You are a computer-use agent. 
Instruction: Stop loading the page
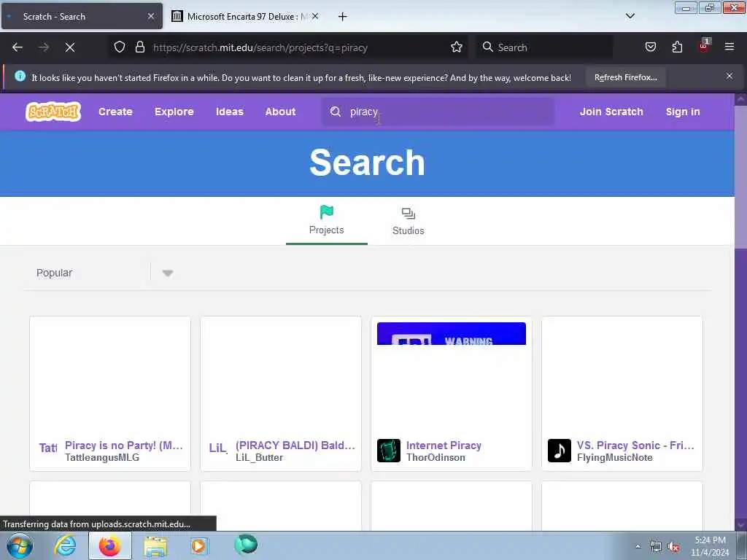(x=70, y=47)
